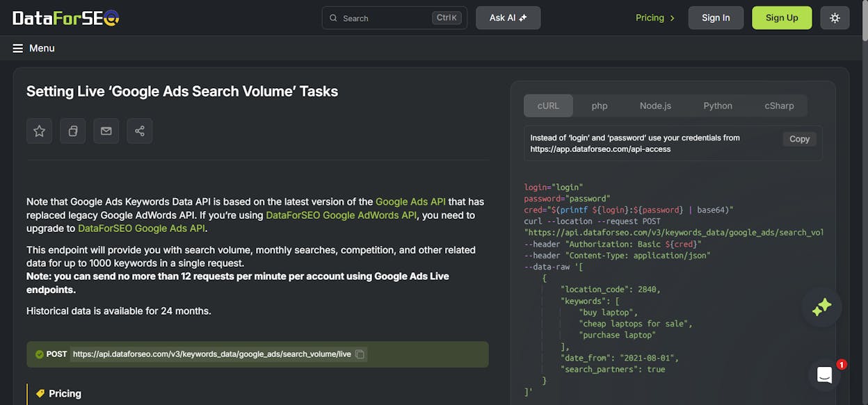This screenshot has height=405, width=868.
Task: Open the chat widget with notification badge
Action: 825,375
